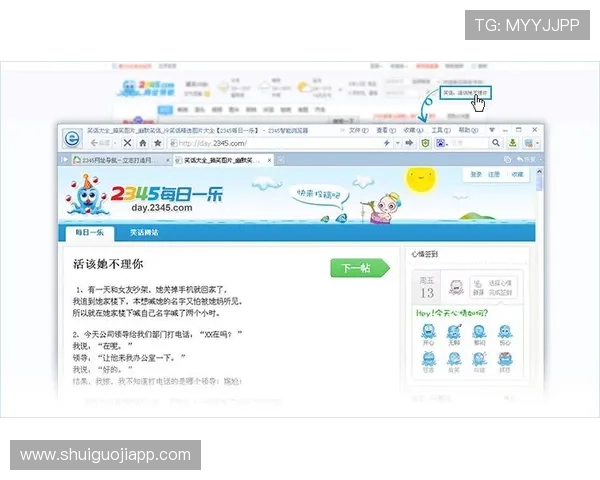Click the 活该她不理你 article title
Screen dimensions: 600x480
(x=108, y=264)
